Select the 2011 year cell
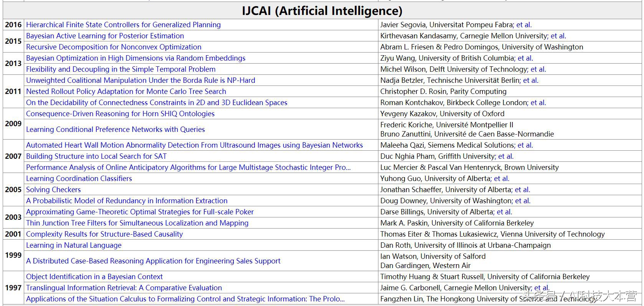 (13, 92)
